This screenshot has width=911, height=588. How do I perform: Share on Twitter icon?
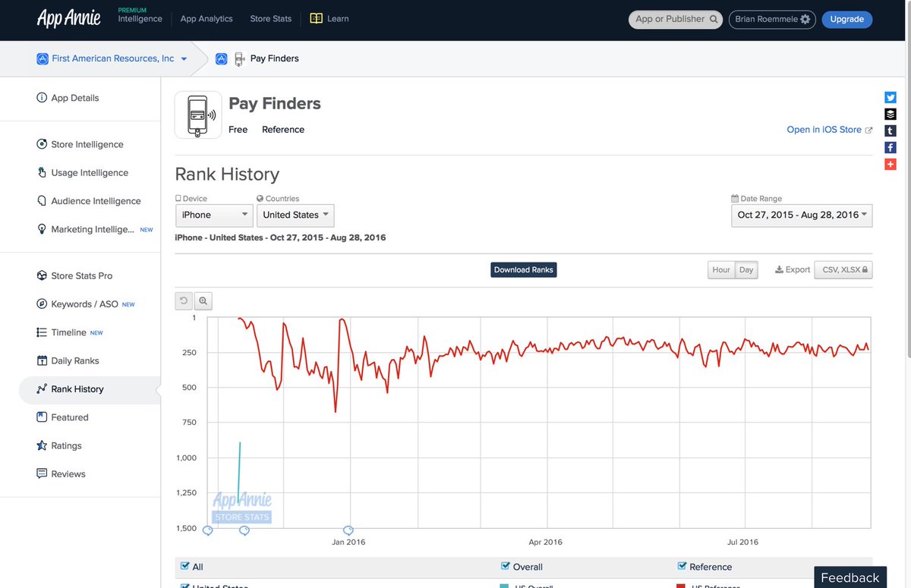pyautogui.click(x=891, y=97)
